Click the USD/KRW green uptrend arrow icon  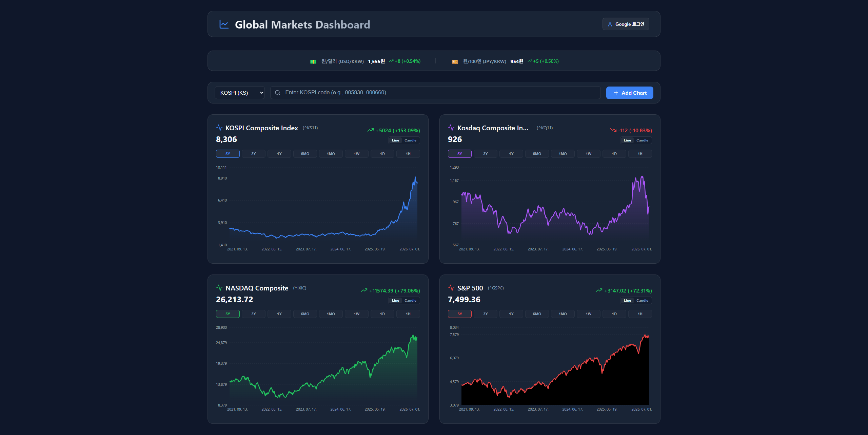click(391, 61)
